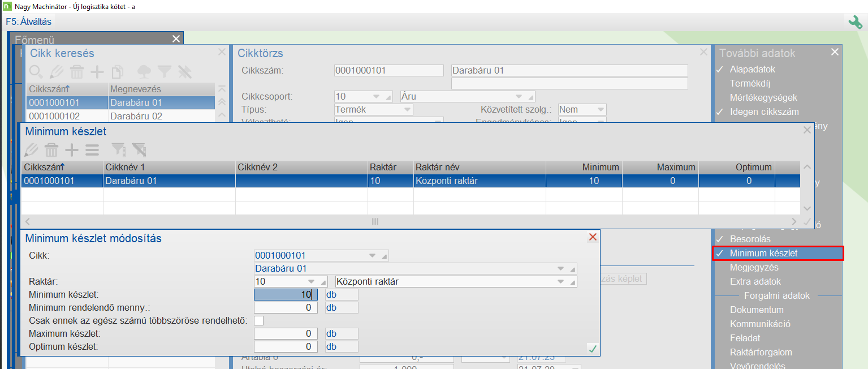The width and height of the screenshot is (868, 369).
Task: Click the F5: Átváltás button
Action: [28, 22]
